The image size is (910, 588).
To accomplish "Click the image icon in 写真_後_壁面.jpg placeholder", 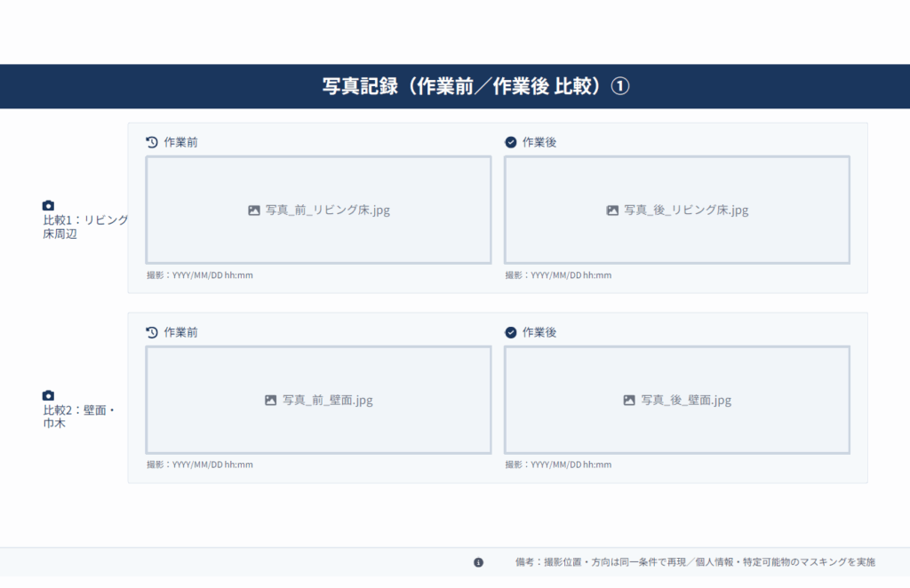I will [629, 400].
